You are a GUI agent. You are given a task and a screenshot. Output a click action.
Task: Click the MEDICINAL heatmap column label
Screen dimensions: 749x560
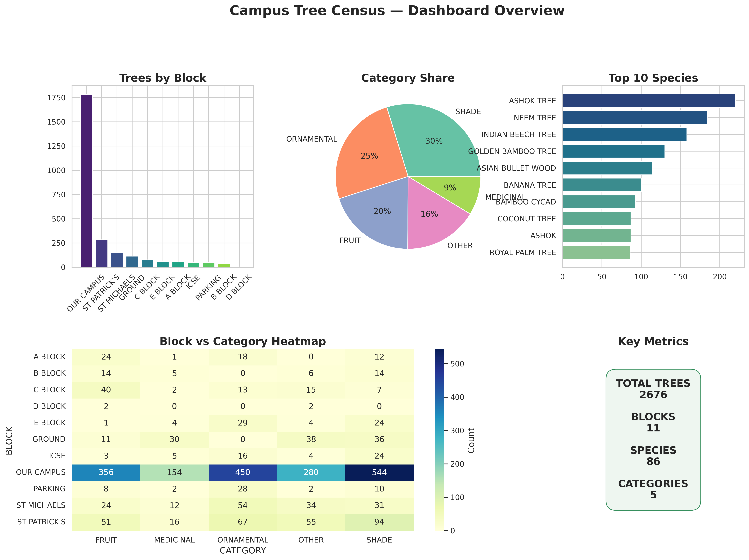[174, 540]
